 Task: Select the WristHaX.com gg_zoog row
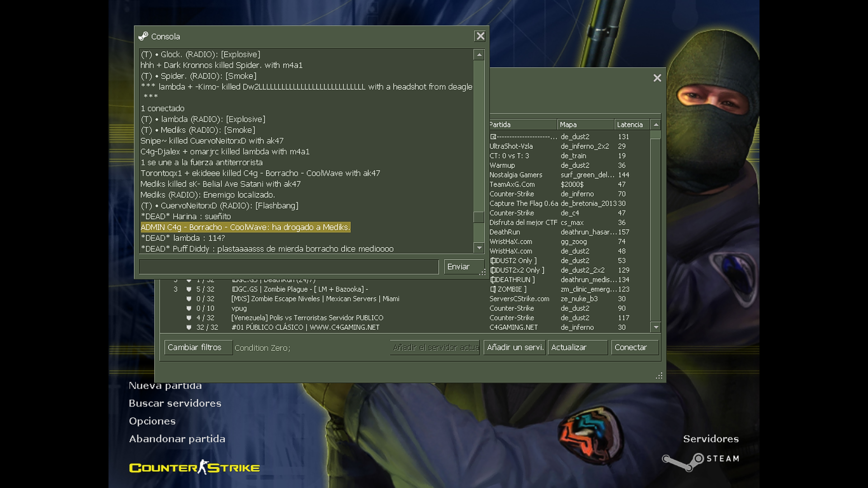pyautogui.click(x=570, y=242)
